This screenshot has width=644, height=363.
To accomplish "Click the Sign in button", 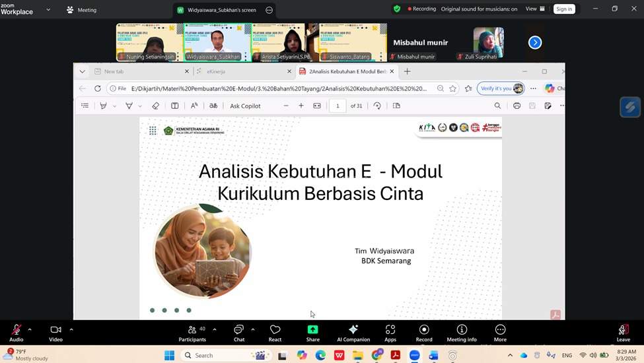I will coord(564,9).
